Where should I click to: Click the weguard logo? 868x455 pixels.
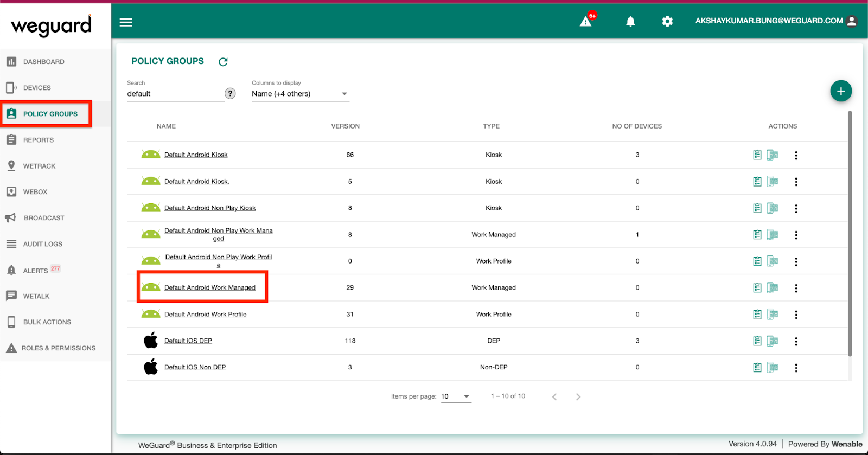coord(52,25)
